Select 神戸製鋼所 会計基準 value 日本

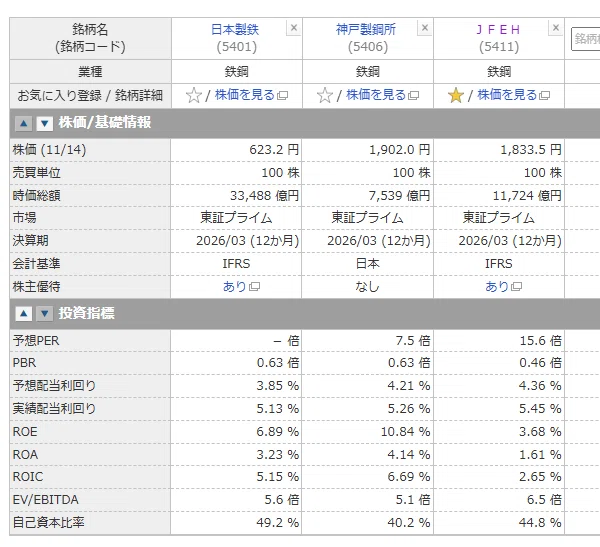coord(367,264)
